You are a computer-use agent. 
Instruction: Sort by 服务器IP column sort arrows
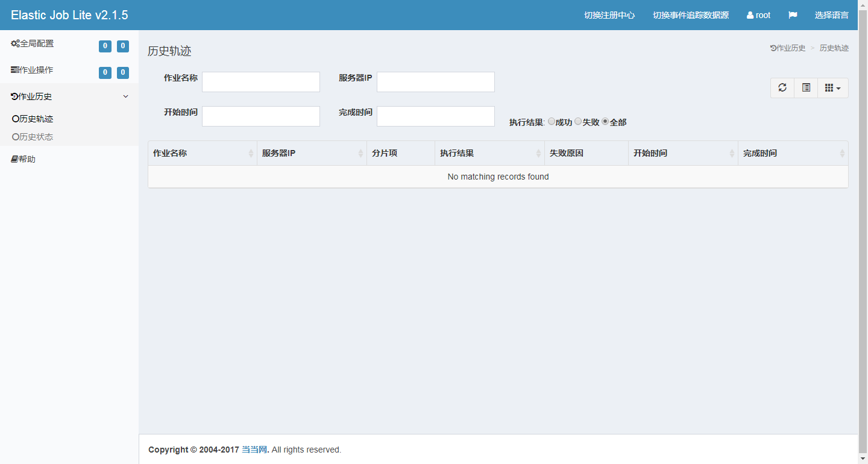tap(360, 154)
